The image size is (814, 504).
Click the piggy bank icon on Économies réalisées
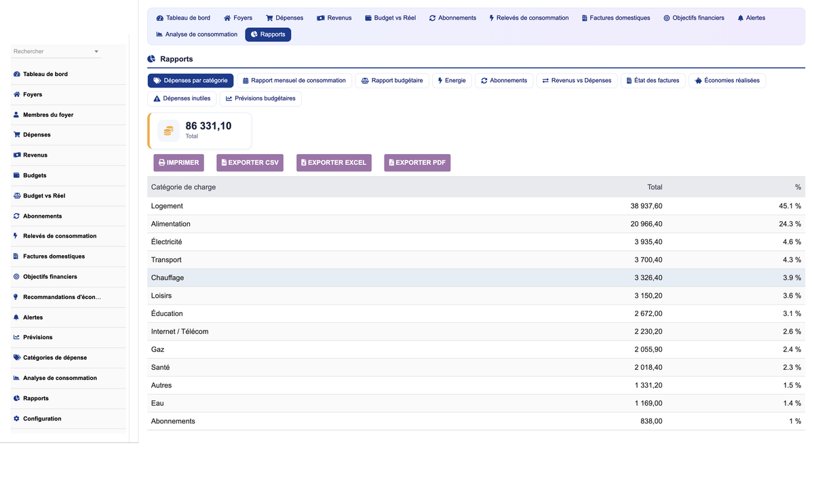point(698,81)
